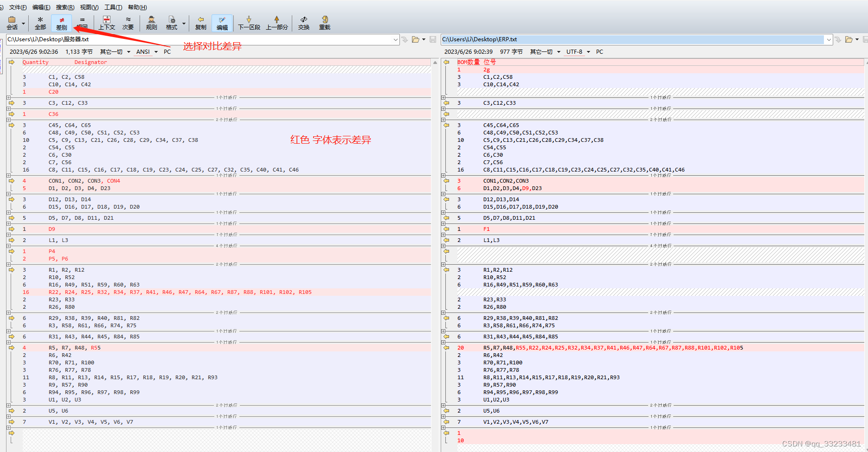
Task: Copy R5, R7, R48, R55 section to right
Action: pyautogui.click(x=12, y=348)
